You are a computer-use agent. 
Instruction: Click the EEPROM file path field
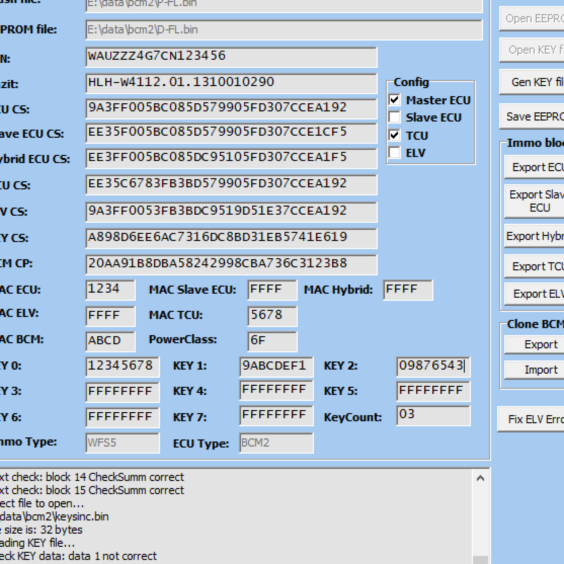click(284, 29)
